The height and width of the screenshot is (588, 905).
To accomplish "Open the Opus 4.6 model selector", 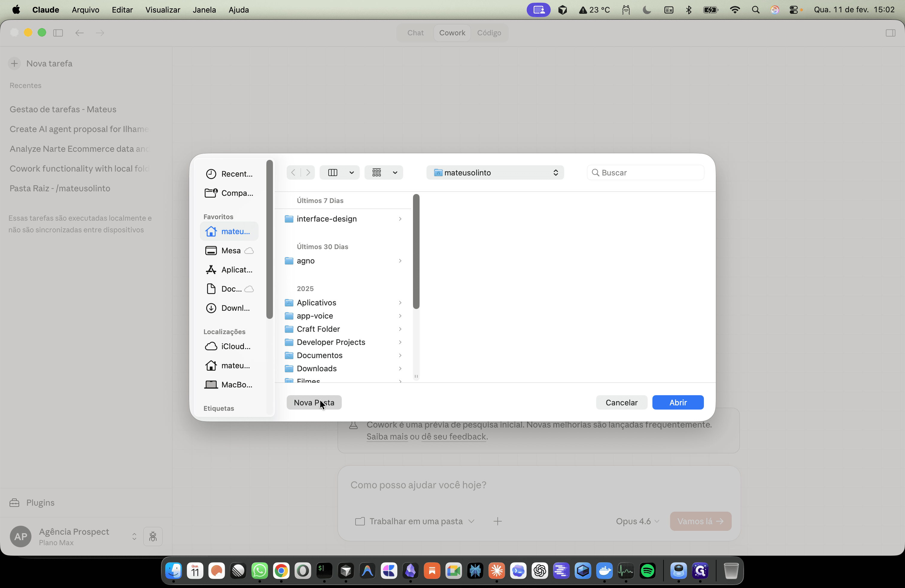I will click(637, 521).
